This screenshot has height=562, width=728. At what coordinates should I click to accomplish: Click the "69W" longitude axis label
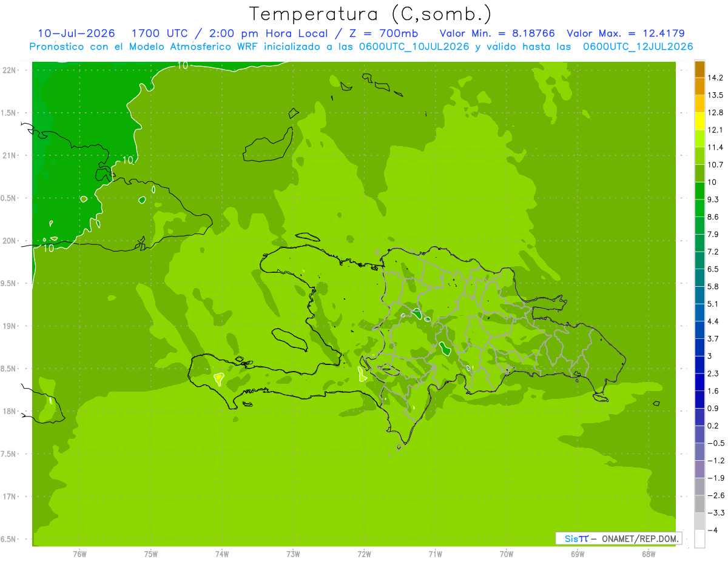pos(578,554)
